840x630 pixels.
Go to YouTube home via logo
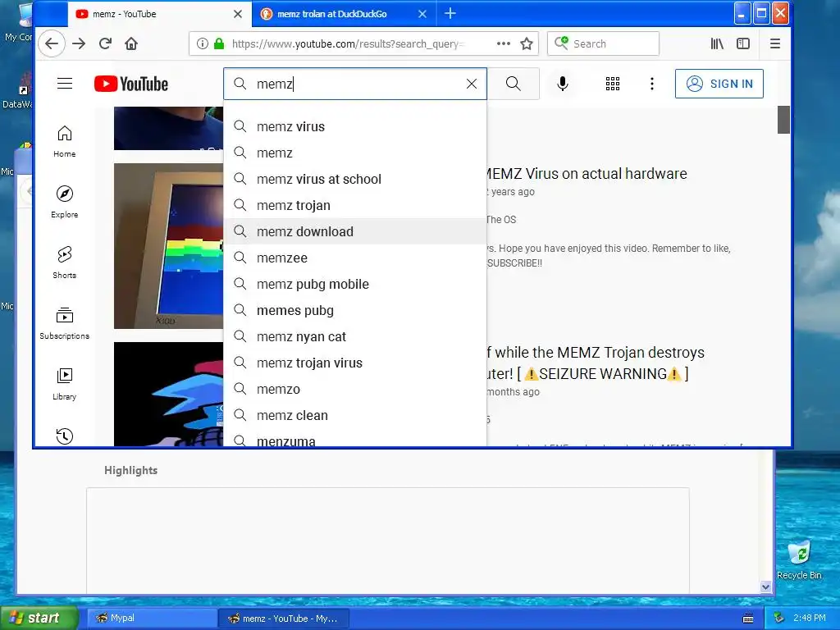tap(131, 84)
